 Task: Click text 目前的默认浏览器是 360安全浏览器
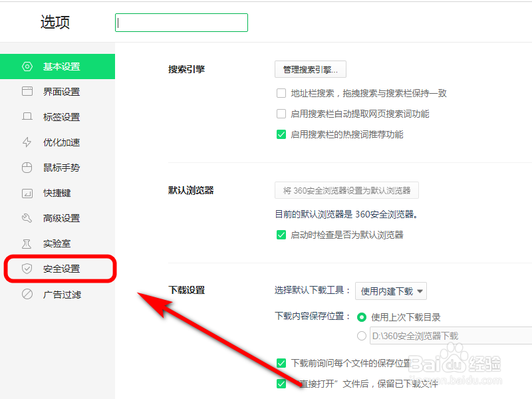click(x=346, y=214)
